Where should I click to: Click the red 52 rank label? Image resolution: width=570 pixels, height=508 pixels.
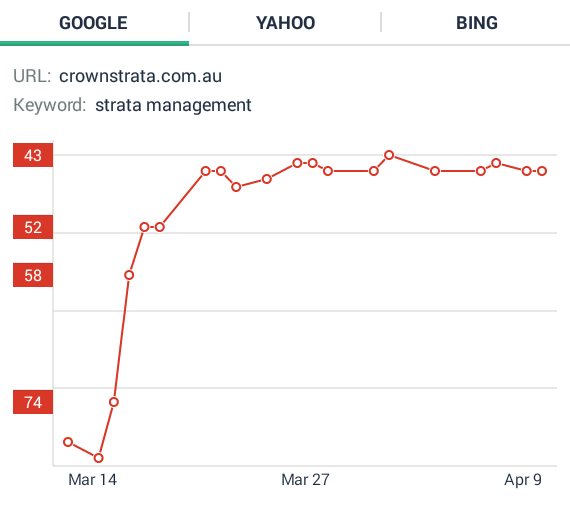click(x=33, y=227)
